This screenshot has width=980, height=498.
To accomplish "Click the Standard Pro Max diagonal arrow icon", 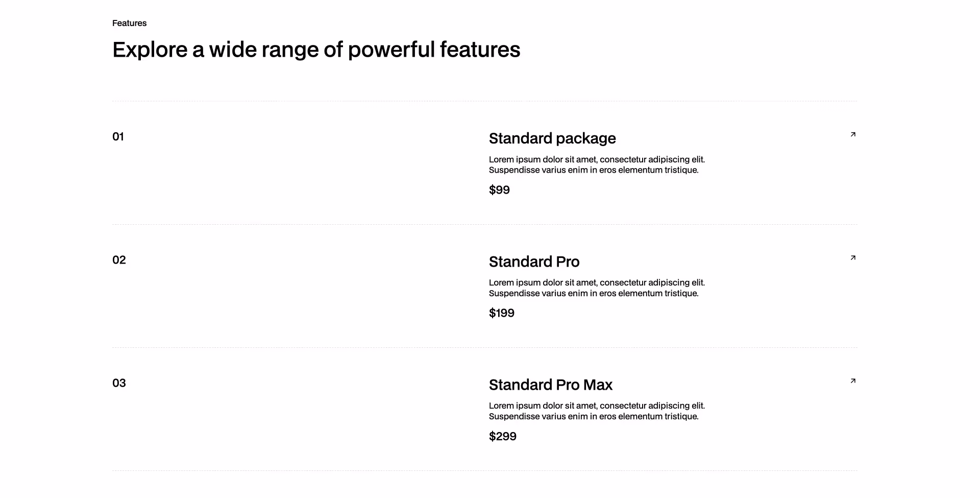I will tap(853, 381).
